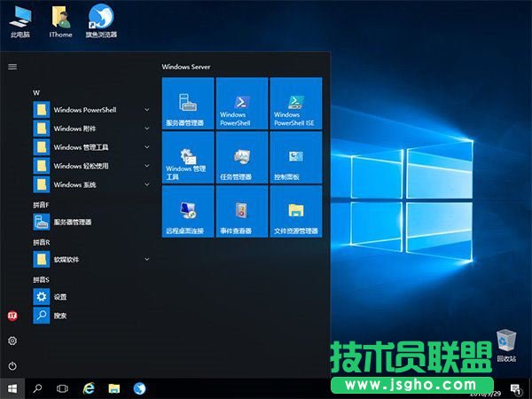Expand the Windows PowerShell folder chevron

pyautogui.click(x=147, y=110)
